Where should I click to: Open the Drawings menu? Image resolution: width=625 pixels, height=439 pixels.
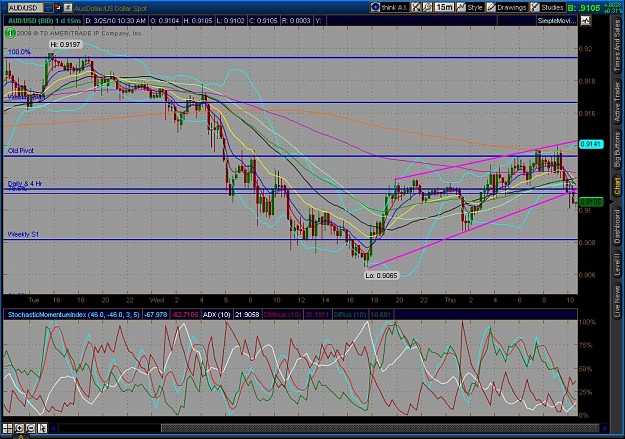click(507, 7)
